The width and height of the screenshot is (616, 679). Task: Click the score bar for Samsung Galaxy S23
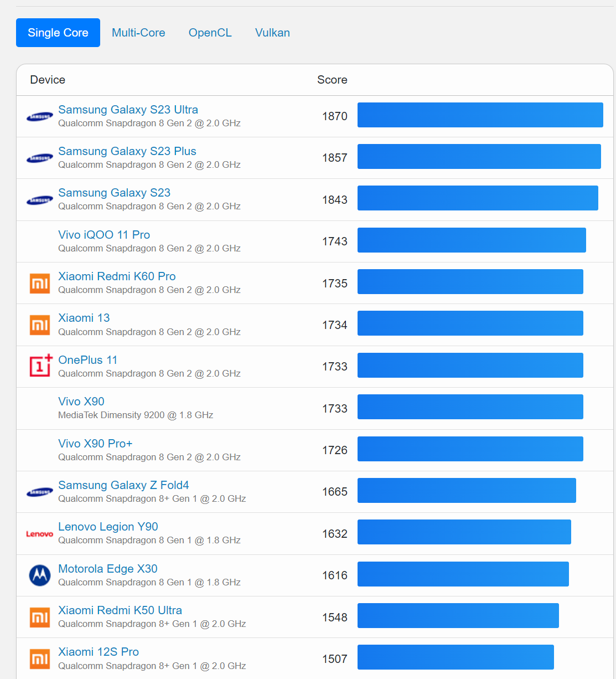coord(478,198)
